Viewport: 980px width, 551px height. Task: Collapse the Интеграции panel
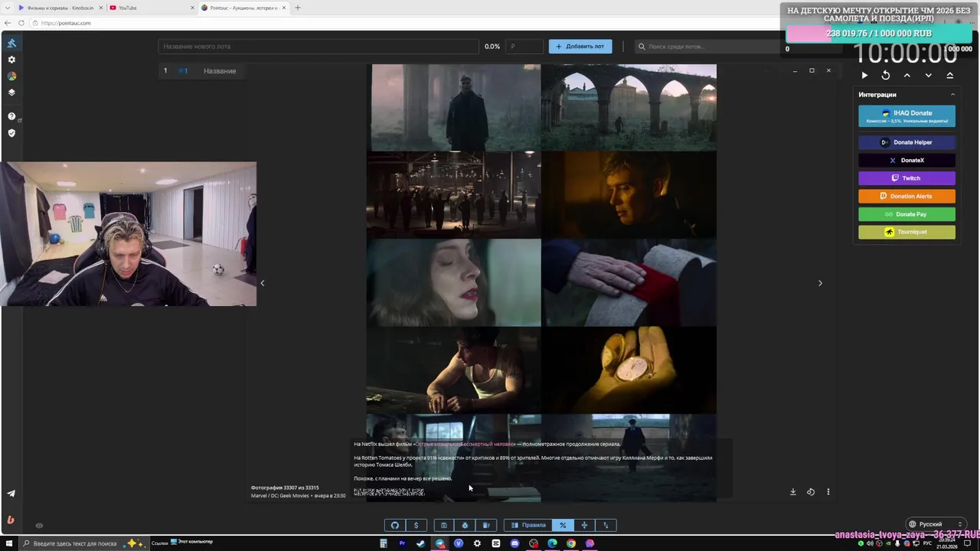(x=953, y=95)
